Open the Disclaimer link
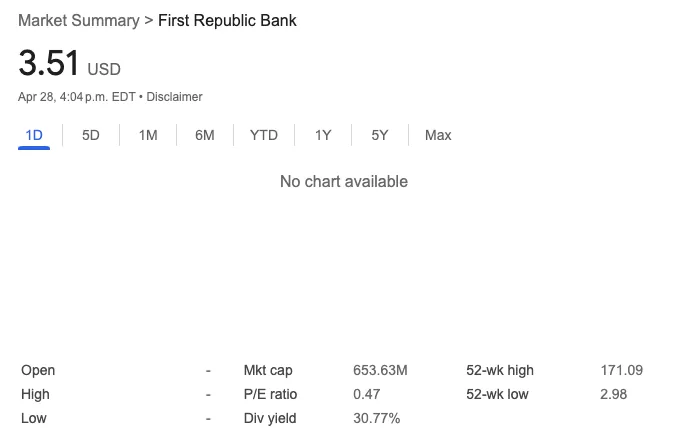Viewport: 680px width, 438px height. click(174, 97)
